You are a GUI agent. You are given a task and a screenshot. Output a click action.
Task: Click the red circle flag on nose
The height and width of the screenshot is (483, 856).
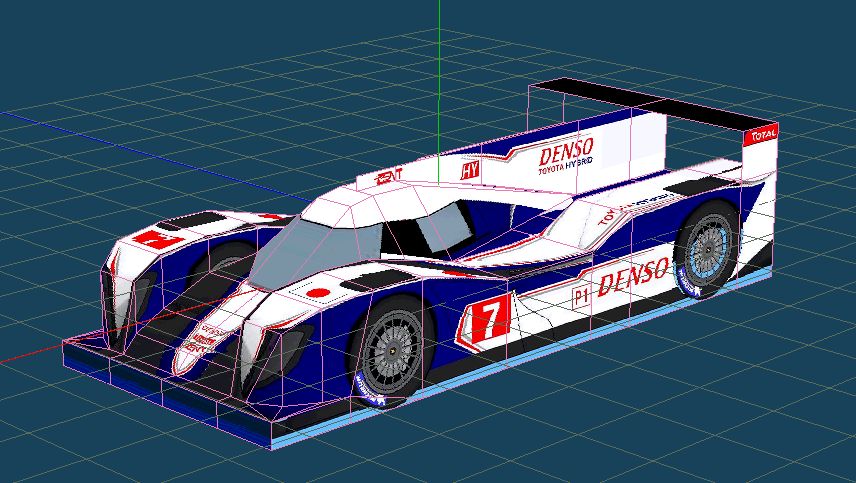click(x=318, y=293)
